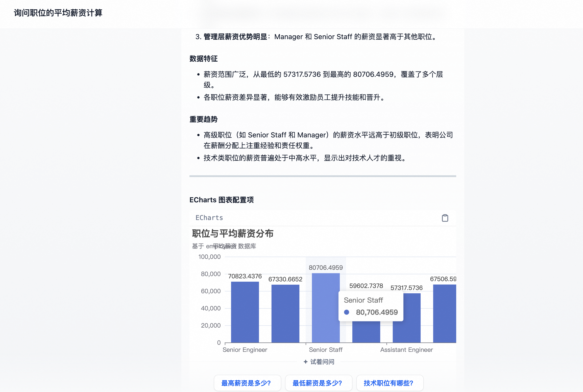Ask 最高薪资是多少? via suggestion button
The image size is (583, 392).
[x=247, y=383]
